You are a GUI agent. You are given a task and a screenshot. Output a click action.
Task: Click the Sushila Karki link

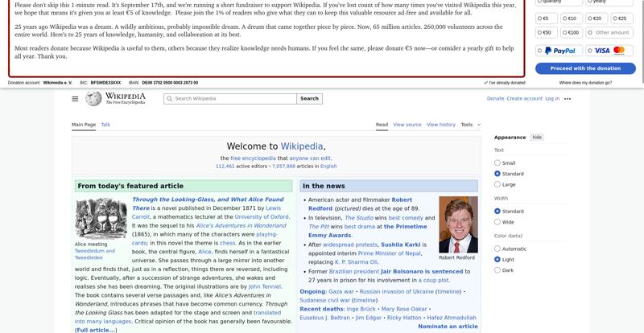point(400,245)
